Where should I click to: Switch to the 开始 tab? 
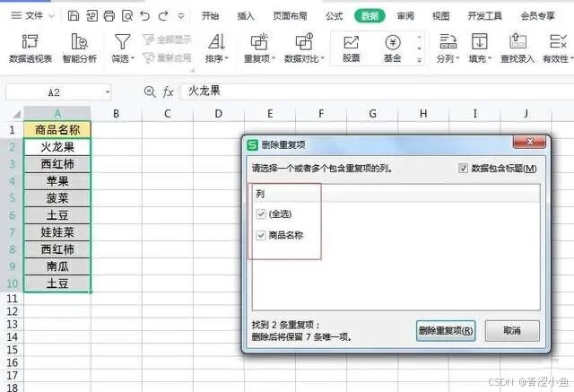click(211, 16)
